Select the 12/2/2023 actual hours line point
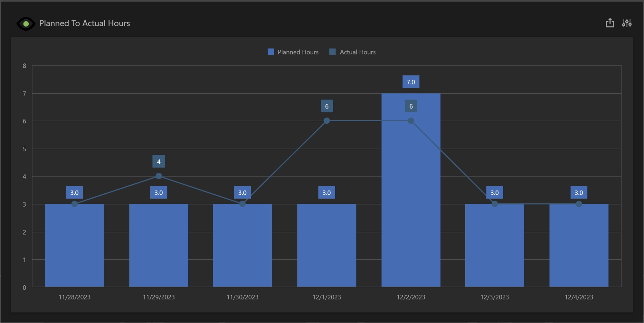Viewport: 644px width, 323px height. pos(411,121)
